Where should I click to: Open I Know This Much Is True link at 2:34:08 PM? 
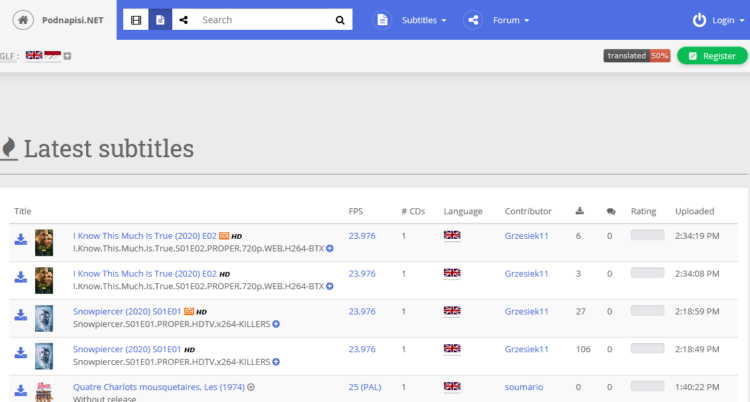[144, 274]
